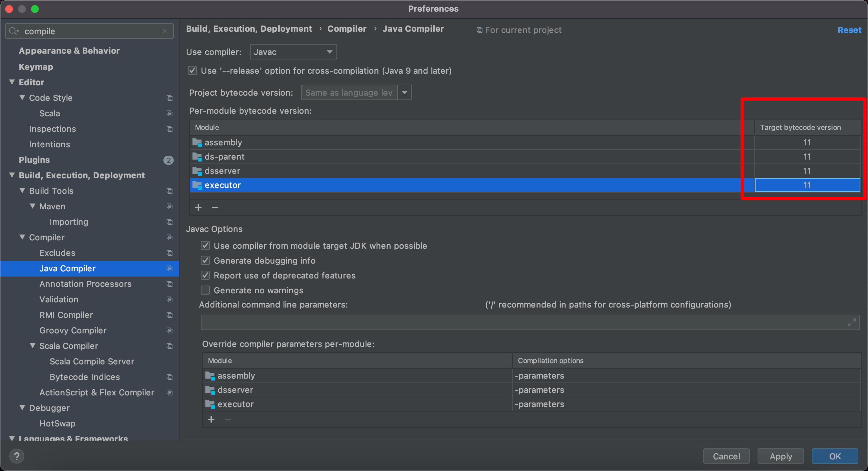Select Keymap in the sidebar
This screenshot has height=471, width=868.
(x=36, y=67)
